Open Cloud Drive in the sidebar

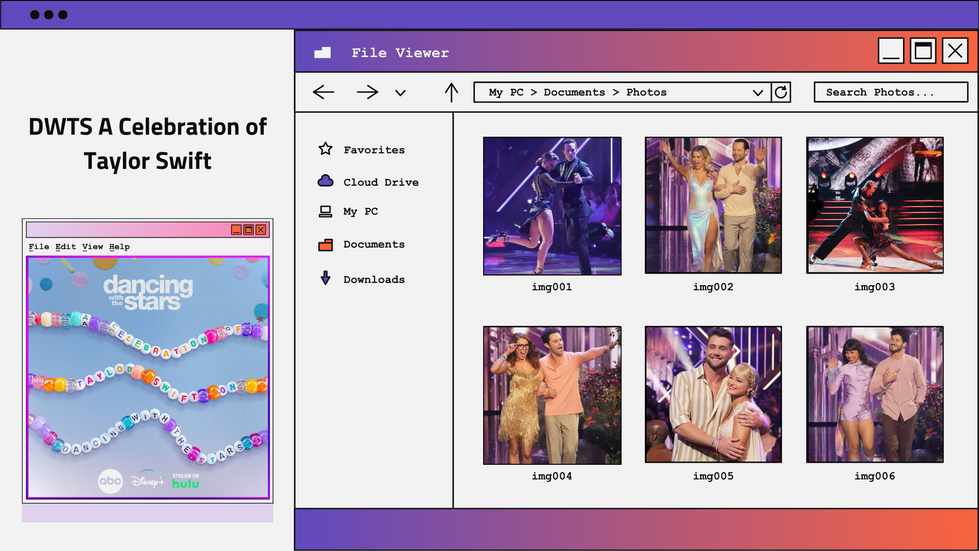pyautogui.click(x=381, y=182)
